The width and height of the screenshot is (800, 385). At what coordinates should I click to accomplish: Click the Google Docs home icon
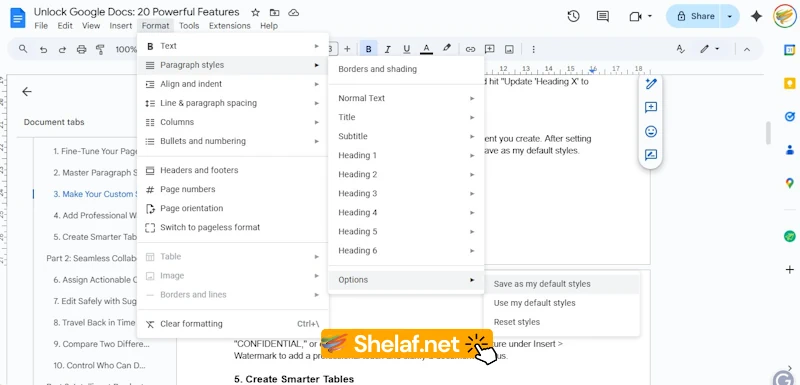(17, 18)
